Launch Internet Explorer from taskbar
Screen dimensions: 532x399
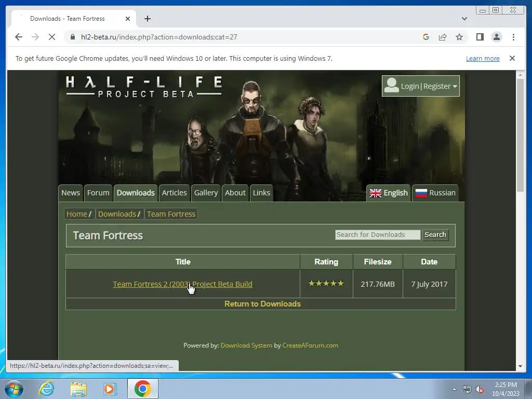46,389
